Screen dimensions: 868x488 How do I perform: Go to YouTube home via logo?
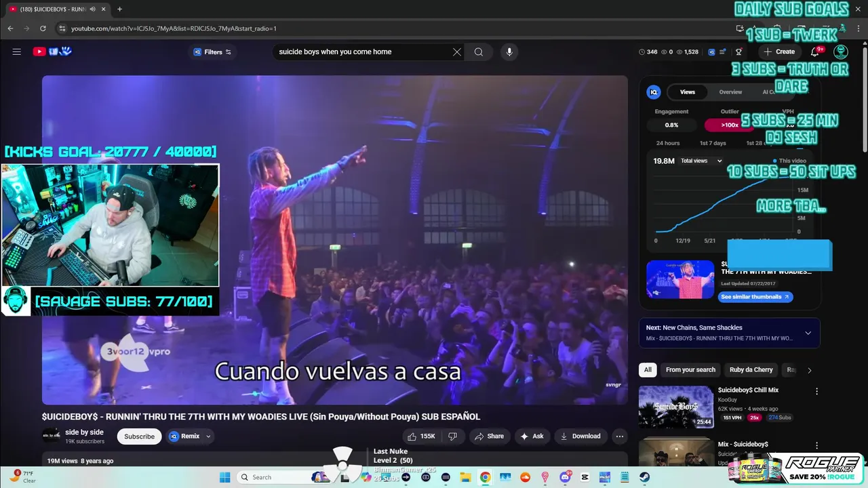(x=52, y=52)
